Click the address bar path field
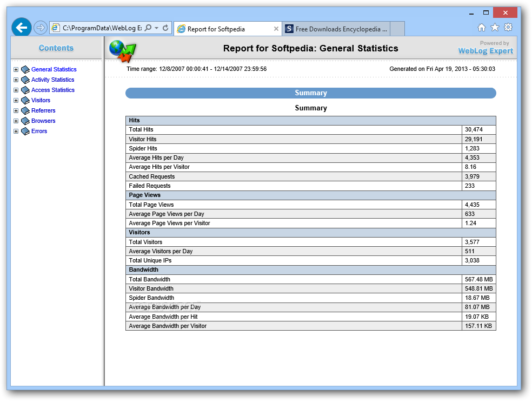The height and width of the screenshot is (401, 532). (102, 28)
